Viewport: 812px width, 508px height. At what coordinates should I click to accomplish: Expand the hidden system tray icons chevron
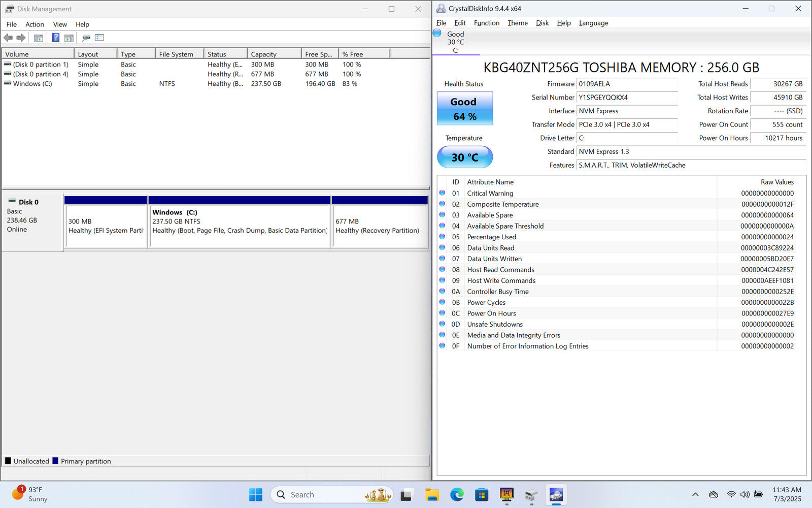(x=695, y=494)
